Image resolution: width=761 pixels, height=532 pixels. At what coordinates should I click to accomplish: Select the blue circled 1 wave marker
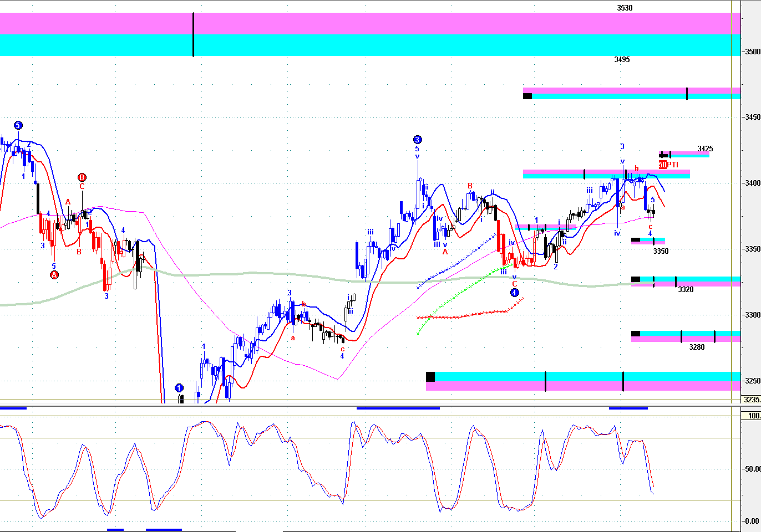[x=179, y=388]
